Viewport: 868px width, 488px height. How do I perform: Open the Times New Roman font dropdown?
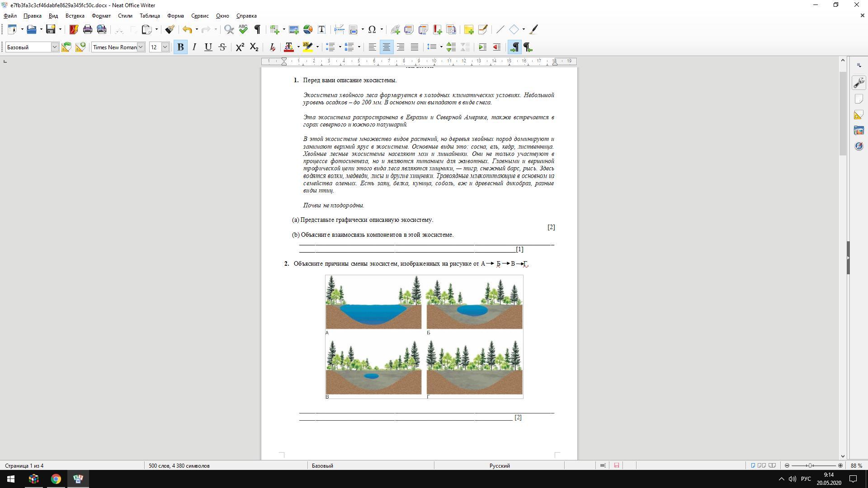click(x=141, y=47)
